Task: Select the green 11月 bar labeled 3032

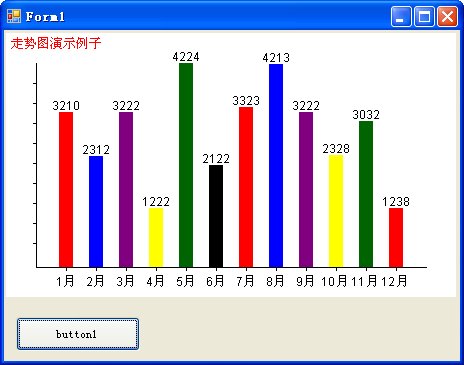Action: (366, 194)
